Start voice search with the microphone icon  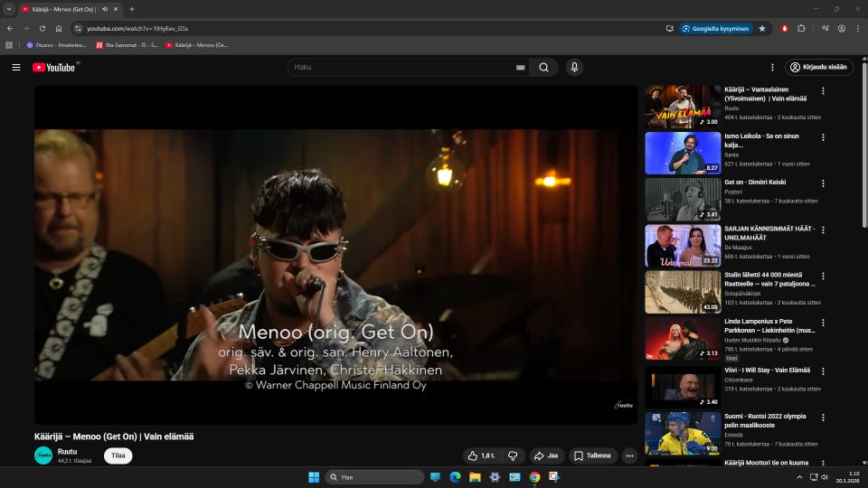[x=574, y=67]
